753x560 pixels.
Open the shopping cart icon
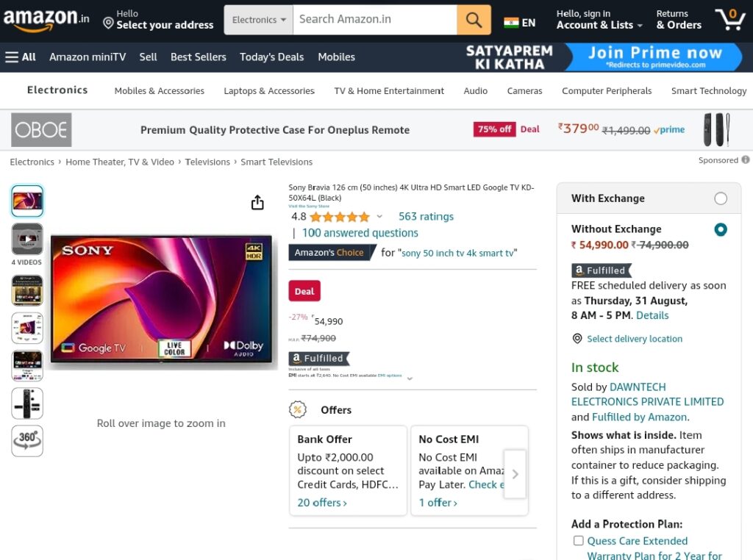[x=730, y=19]
